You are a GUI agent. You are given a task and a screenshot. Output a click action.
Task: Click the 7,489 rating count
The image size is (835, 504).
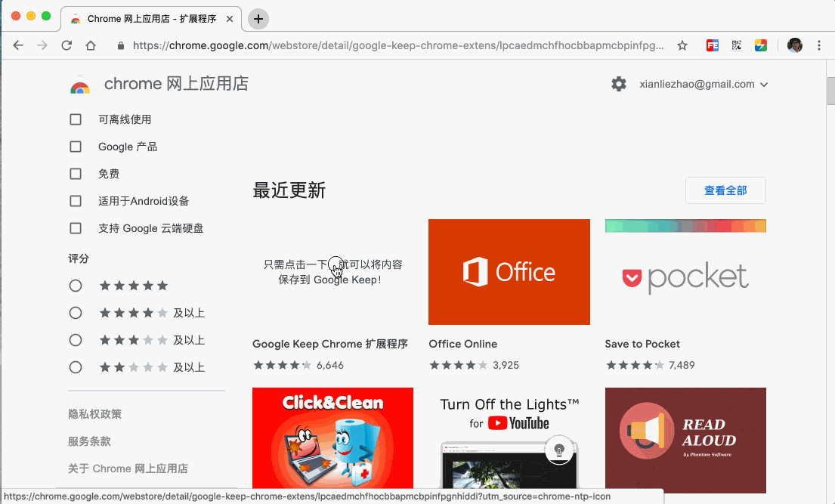[x=682, y=365]
